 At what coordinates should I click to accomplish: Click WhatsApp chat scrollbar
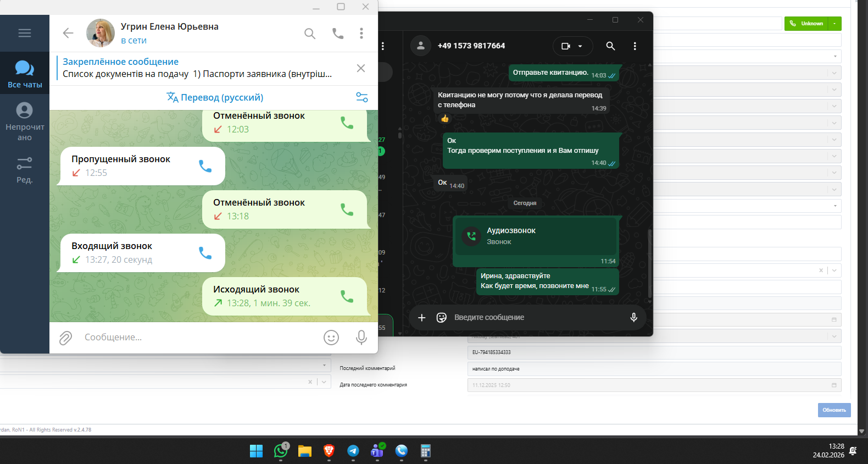[x=650, y=264]
